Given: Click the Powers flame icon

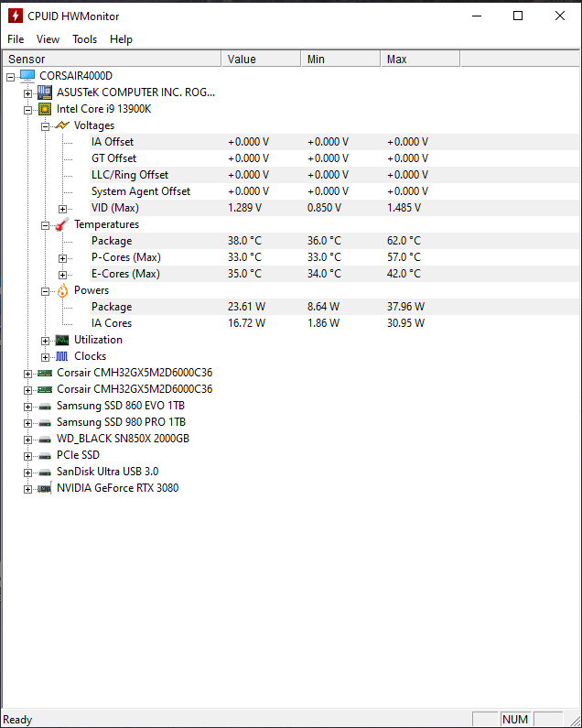Looking at the screenshot, I should [62, 290].
